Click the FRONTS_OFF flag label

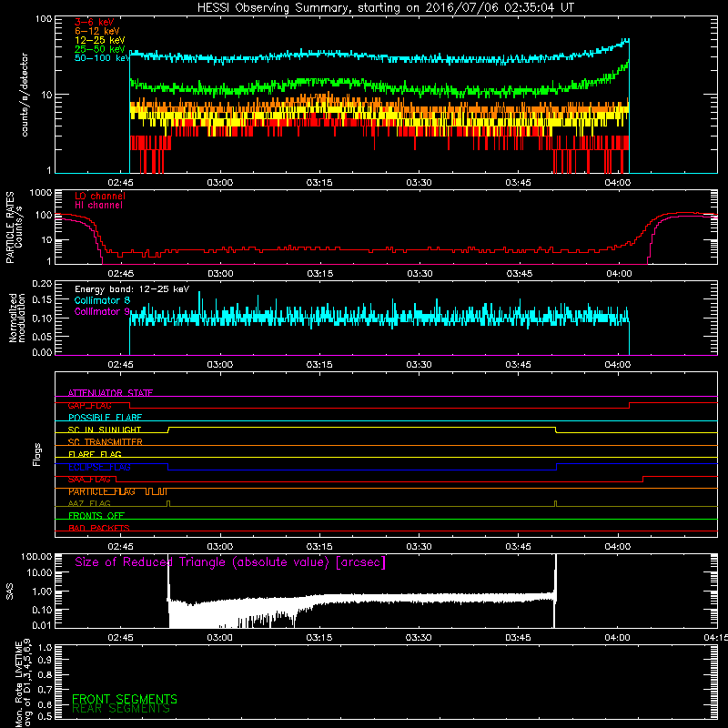click(x=96, y=516)
